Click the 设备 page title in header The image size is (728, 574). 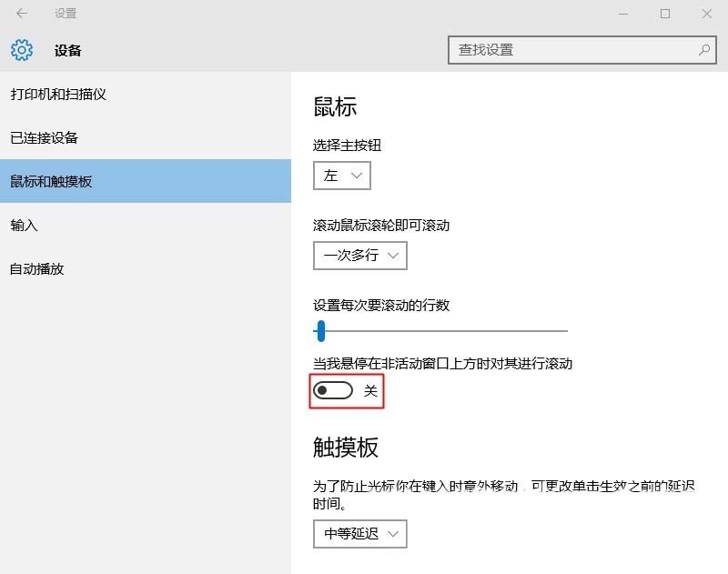68,51
